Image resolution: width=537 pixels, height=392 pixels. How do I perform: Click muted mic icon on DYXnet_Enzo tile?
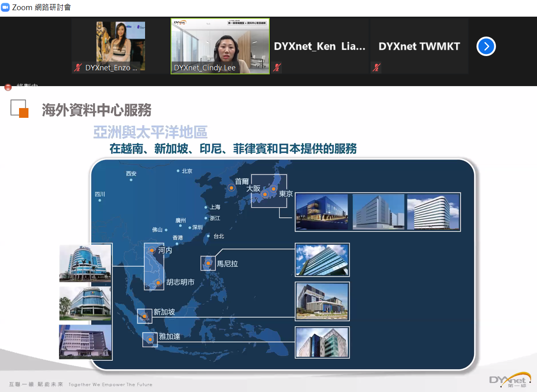click(x=78, y=67)
